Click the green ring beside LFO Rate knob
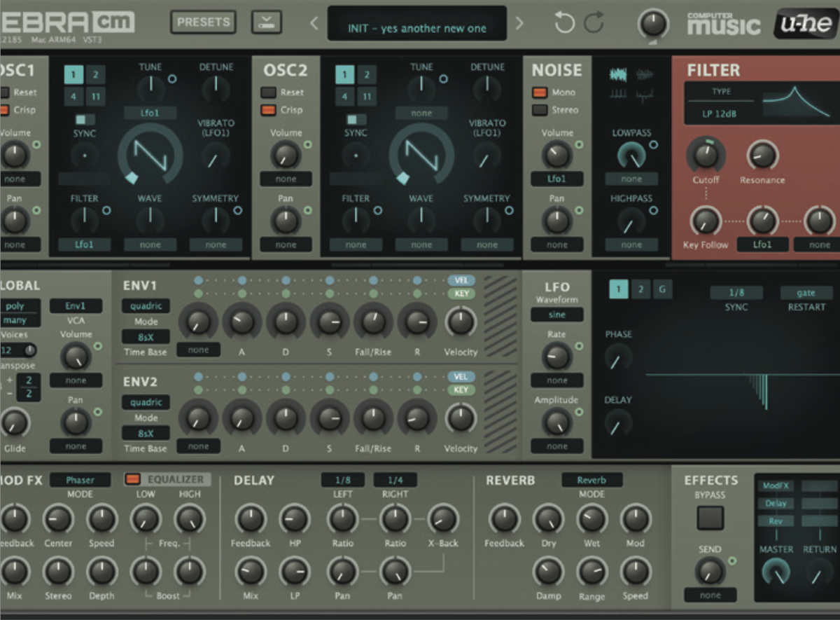The image size is (840, 620). tap(580, 346)
